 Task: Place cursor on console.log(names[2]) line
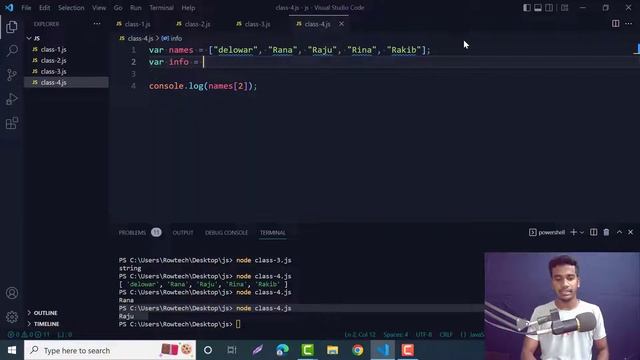pyautogui.click(x=203, y=86)
